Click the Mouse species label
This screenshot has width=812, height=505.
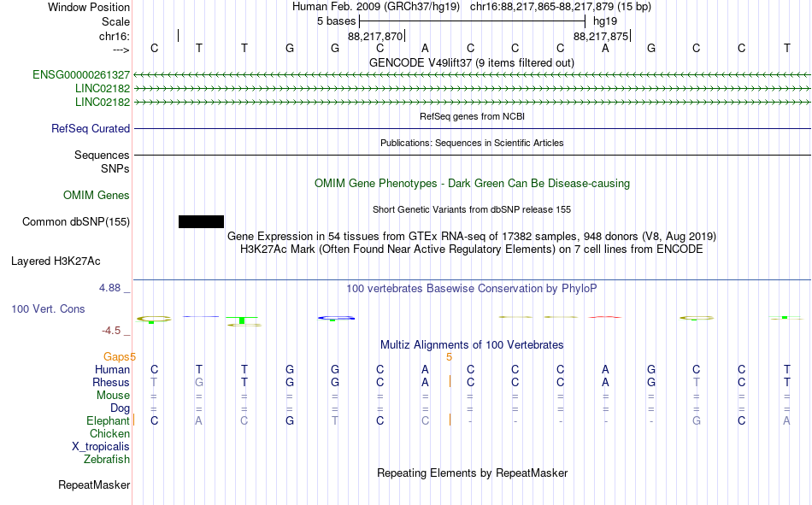[x=113, y=395]
